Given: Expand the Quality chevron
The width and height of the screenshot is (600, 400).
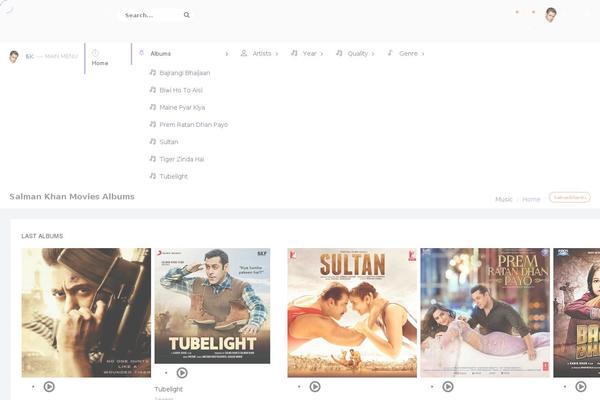Looking at the screenshot, I should point(373,54).
